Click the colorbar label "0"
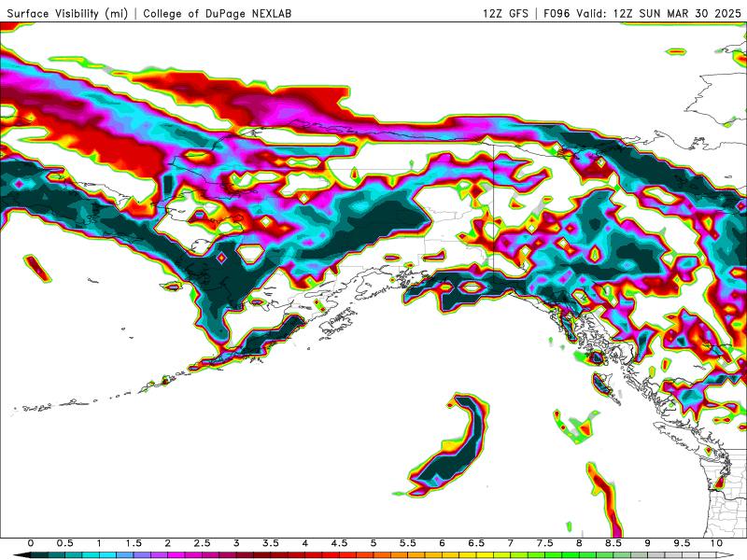Screen dimensions: 747x560 tap(31, 543)
